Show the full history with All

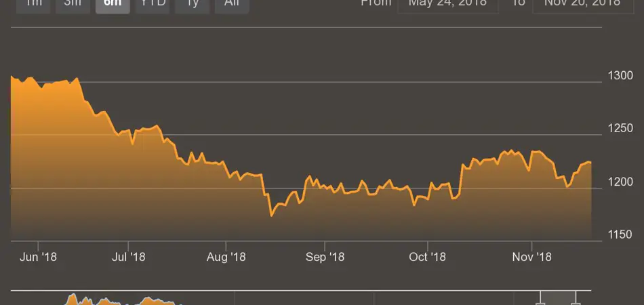tap(232, 4)
